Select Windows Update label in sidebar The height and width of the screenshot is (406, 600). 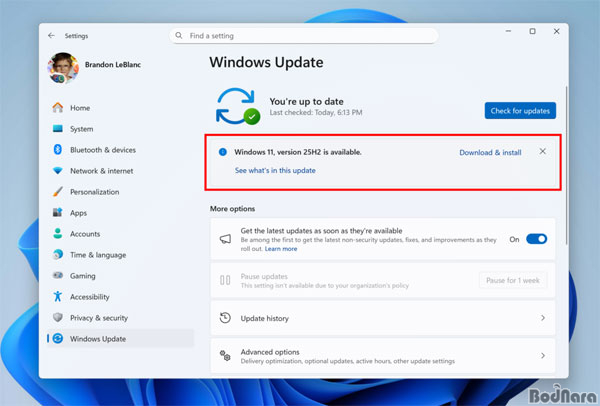pos(98,339)
